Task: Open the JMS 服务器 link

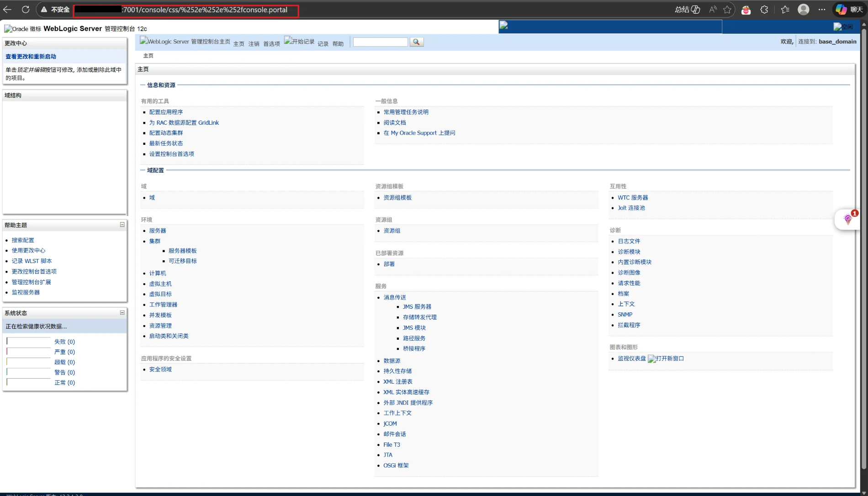Action: 417,307
